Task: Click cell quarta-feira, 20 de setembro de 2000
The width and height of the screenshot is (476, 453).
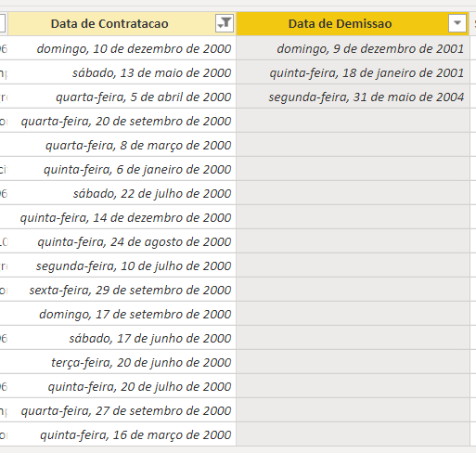Action: coord(122,121)
